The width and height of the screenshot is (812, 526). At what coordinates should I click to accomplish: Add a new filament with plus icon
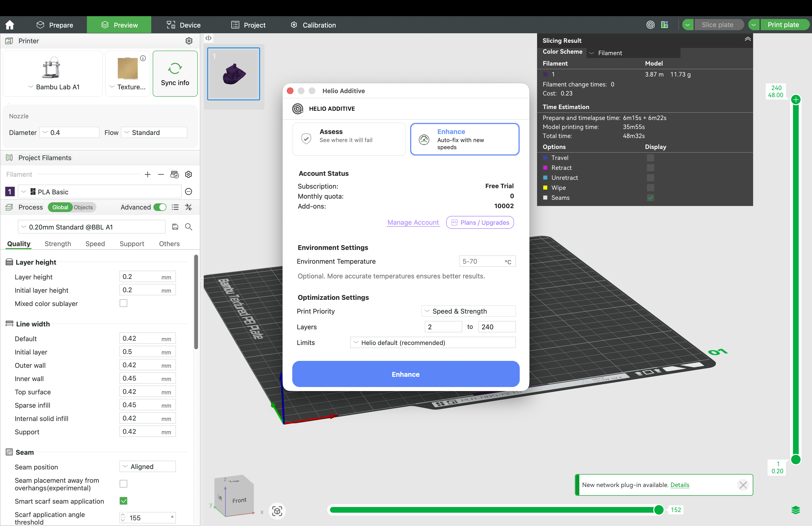(148, 174)
